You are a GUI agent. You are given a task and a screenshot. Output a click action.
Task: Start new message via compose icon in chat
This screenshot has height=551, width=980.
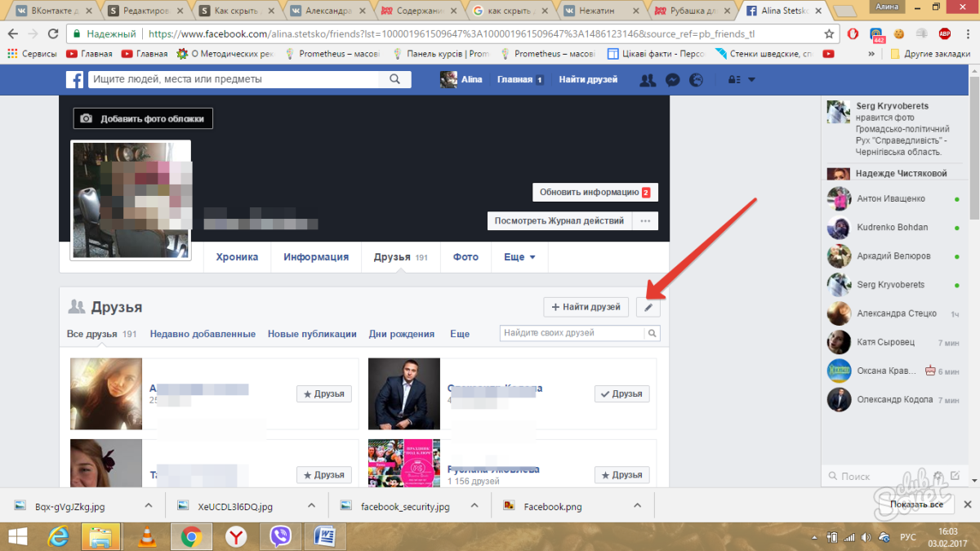(x=954, y=476)
